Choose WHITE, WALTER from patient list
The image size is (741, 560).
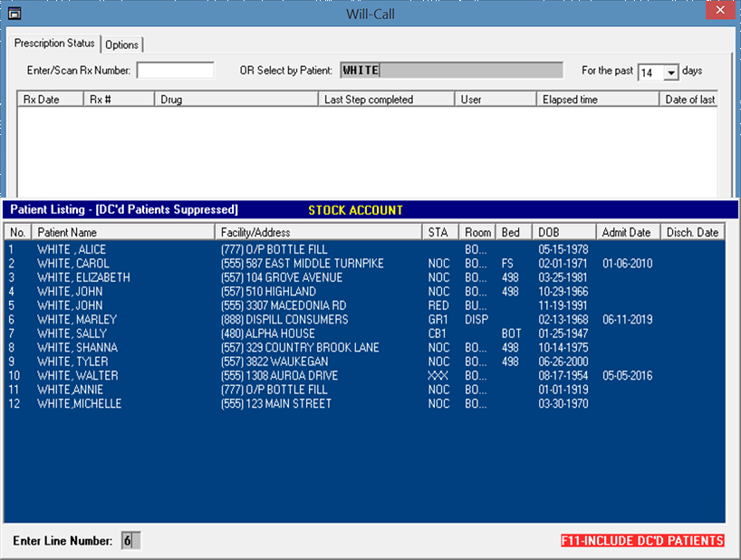(x=78, y=376)
